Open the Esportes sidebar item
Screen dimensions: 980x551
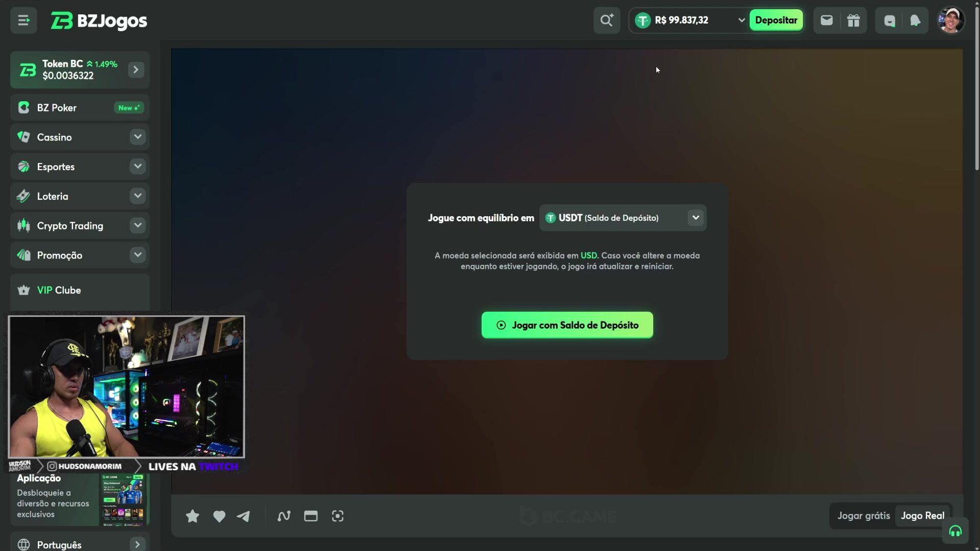pos(80,167)
